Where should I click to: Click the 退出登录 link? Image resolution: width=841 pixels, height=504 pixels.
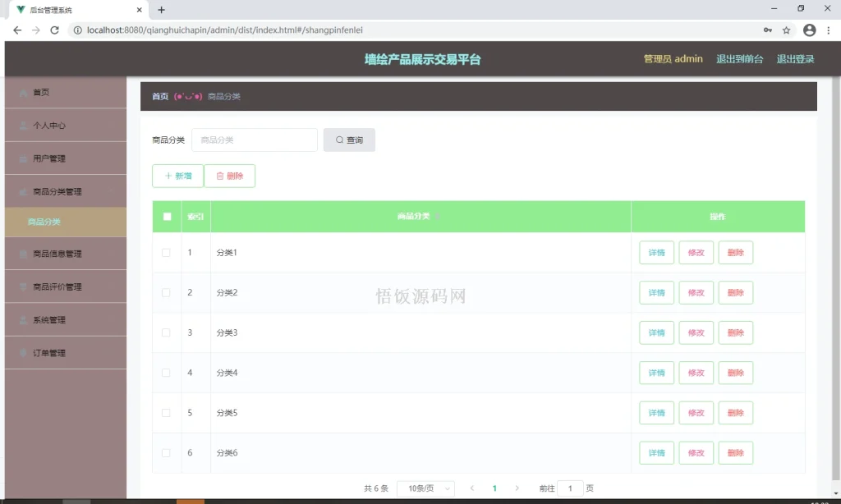795,58
